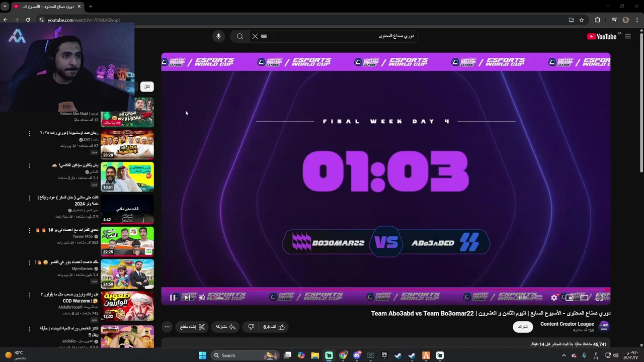The image size is (644, 362).
Task: Open the Content Creator League channel avatar
Action: tap(604, 326)
